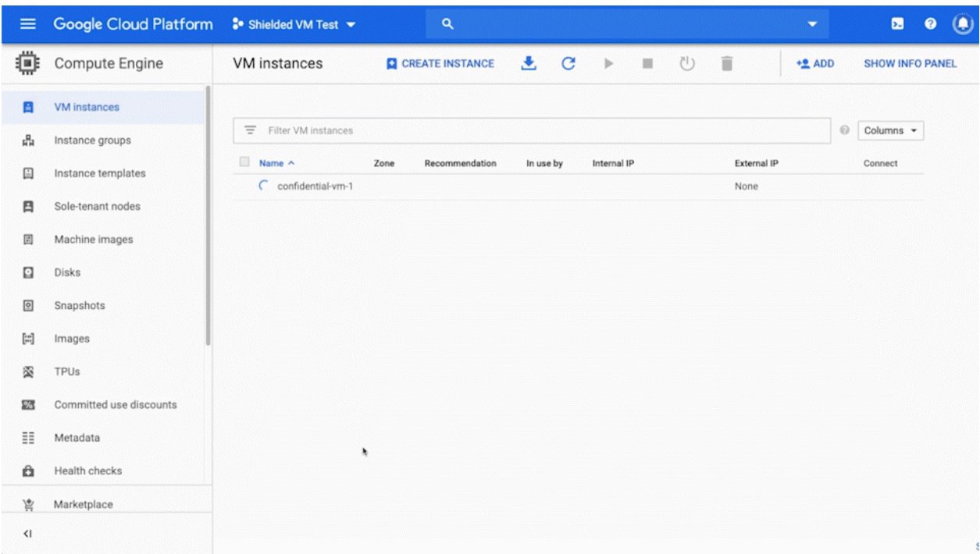Click SHOW INFO PANEL

pyautogui.click(x=910, y=64)
